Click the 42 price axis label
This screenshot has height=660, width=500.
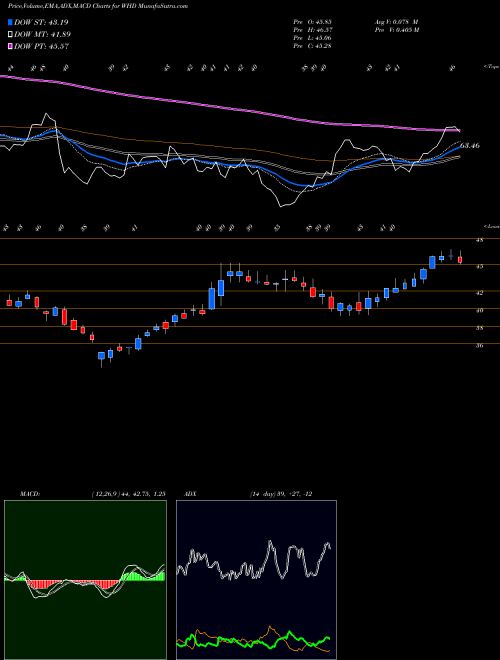479,292
